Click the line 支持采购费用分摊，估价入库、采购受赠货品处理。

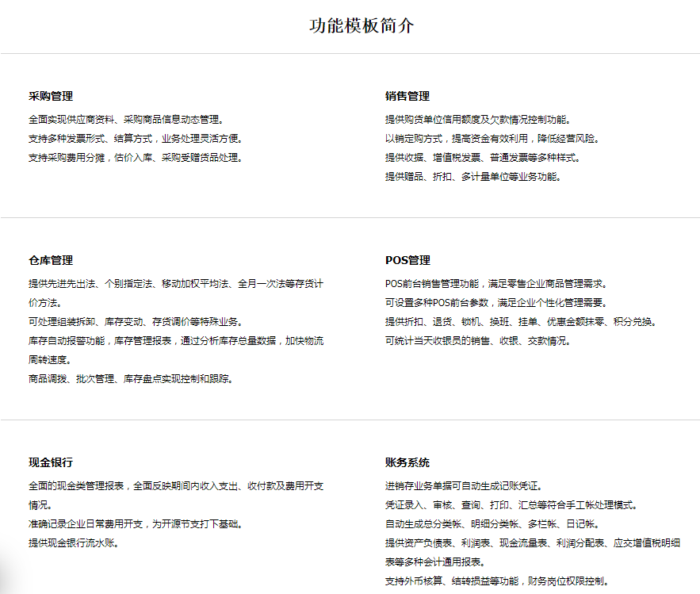click(x=136, y=158)
